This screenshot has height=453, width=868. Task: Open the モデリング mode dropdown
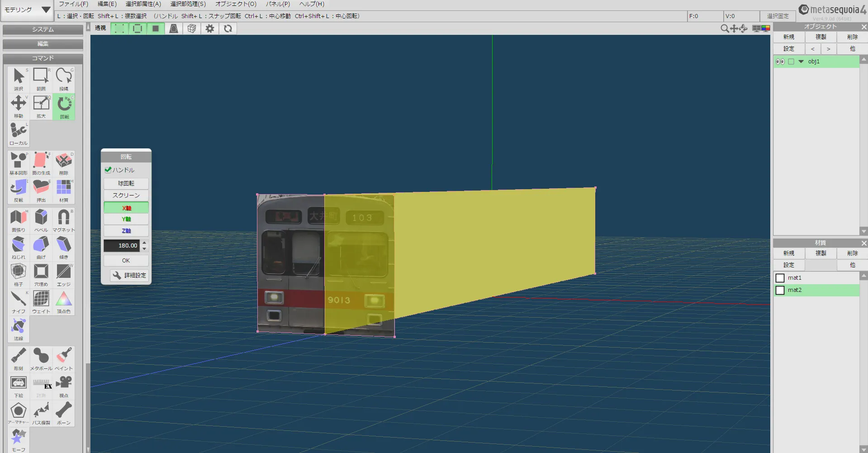pos(27,10)
